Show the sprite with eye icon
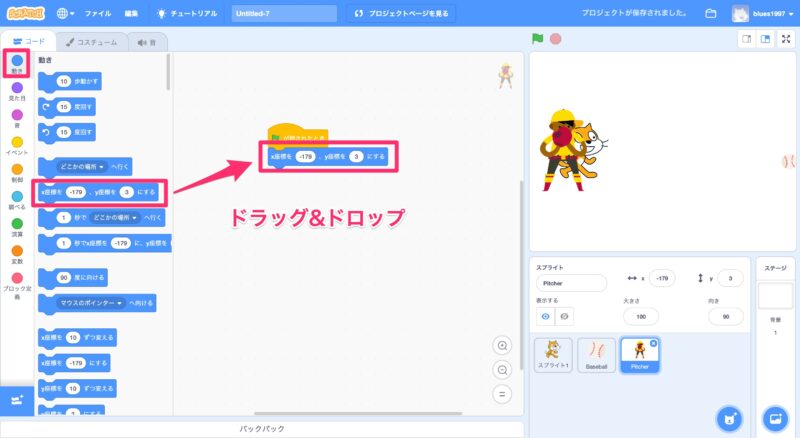800x438 pixels. (x=545, y=316)
